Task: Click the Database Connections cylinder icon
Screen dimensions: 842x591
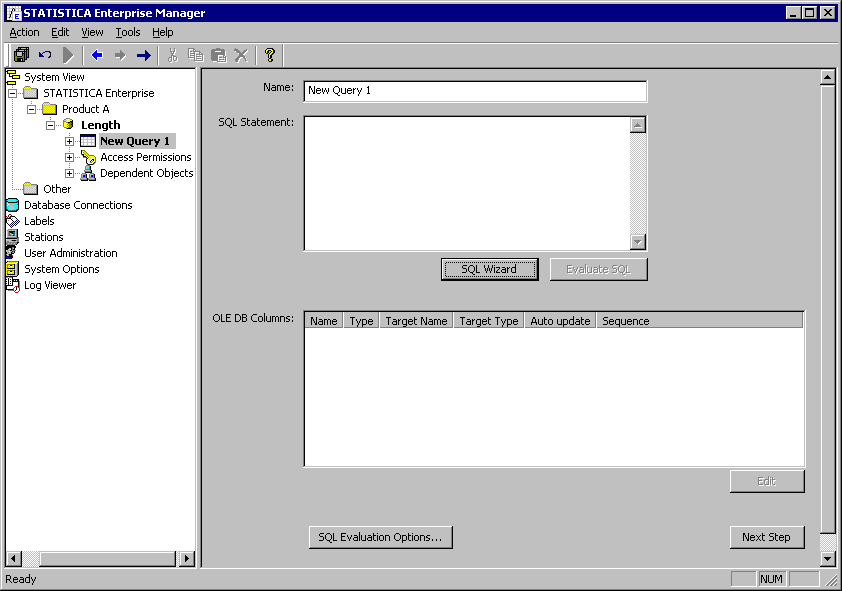Action: point(12,205)
